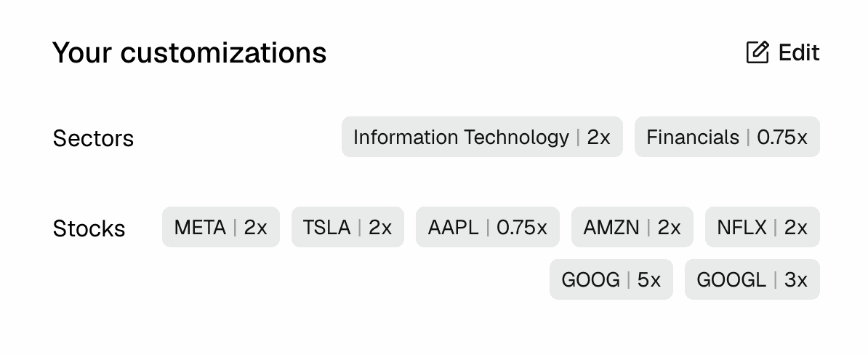
Task: Click the 3x multiplier on GOOGL
Action: pyautogui.click(x=796, y=279)
